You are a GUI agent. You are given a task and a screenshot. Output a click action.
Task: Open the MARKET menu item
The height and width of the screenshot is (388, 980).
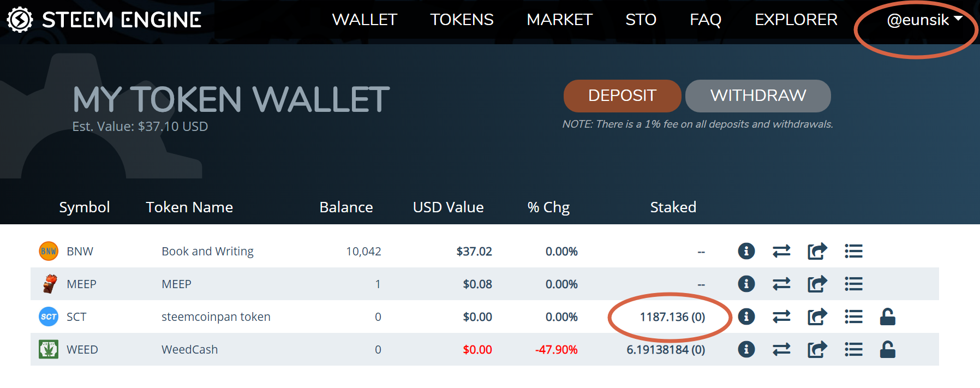559,20
